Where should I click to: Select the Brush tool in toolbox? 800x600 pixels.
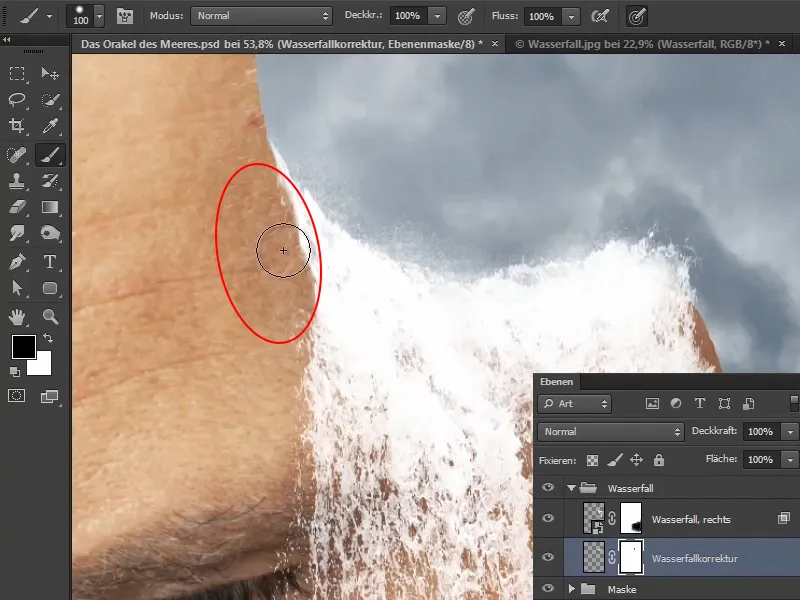click(x=50, y=155)
